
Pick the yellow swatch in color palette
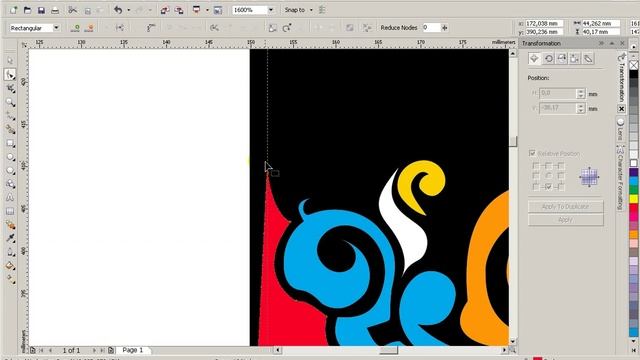click(633, 199)
